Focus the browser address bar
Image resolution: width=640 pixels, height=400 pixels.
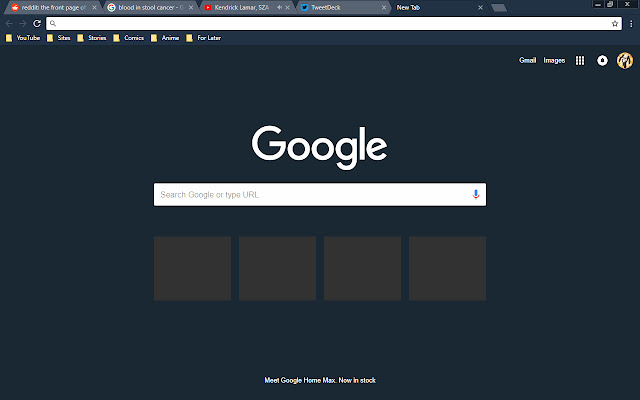tap(334, 24)
